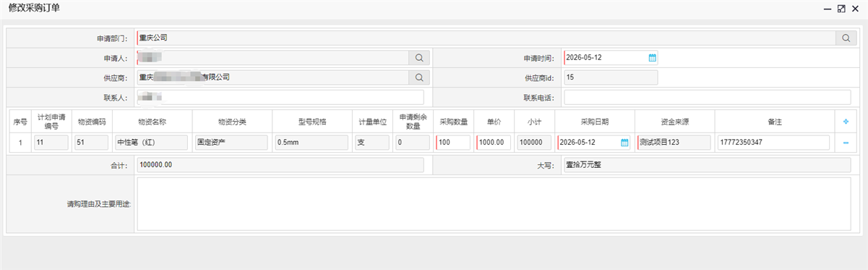The height and width of the screenshot is (270, 868).
Task: Click the 备注 field with phone number
Action: [x=773, y=143]
